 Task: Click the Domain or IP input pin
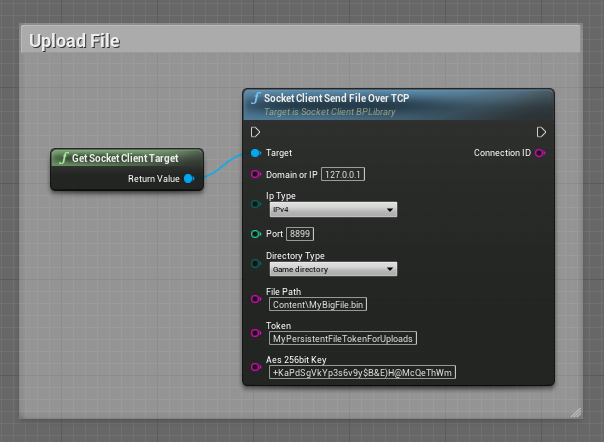tap(256, 174)
